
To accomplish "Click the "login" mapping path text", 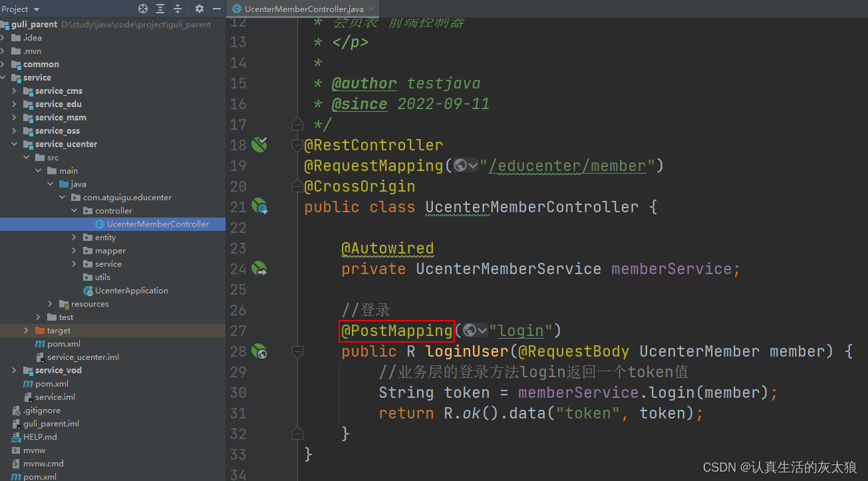I will coord(521,330).
